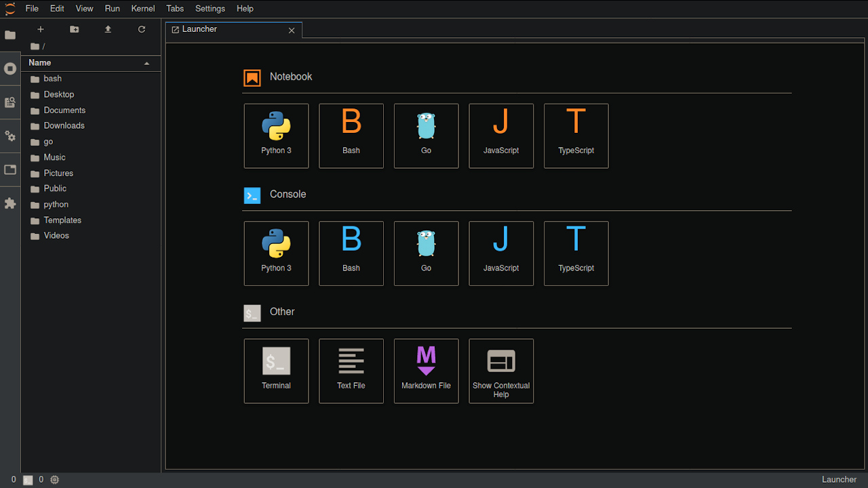
Task: Open the Settings menu
Action: pyautogui.click(x=210, y=9)
